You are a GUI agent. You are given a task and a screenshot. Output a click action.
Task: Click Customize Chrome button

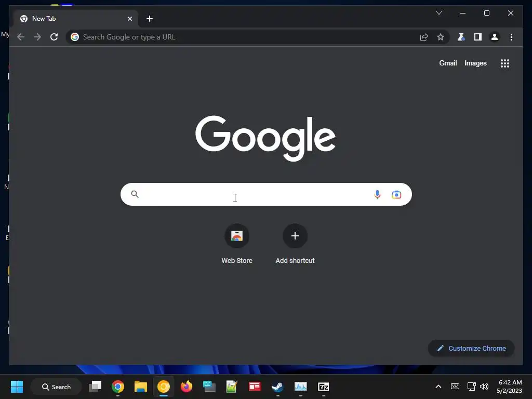click(x=471, y=349)
